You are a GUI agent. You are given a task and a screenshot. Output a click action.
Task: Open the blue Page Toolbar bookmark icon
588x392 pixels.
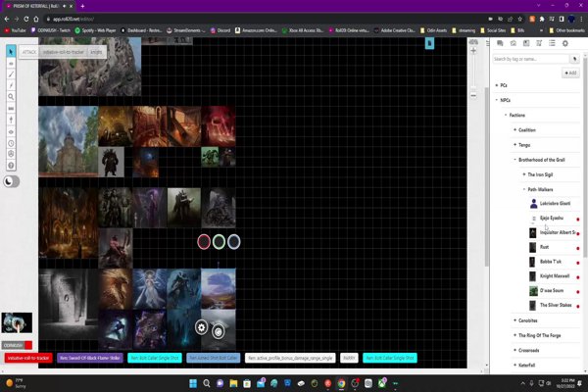point(429,43)
